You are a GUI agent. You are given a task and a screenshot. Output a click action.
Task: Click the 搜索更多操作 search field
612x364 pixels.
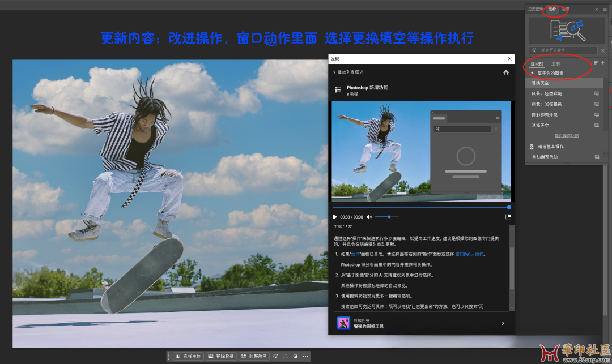pos(563,50)
